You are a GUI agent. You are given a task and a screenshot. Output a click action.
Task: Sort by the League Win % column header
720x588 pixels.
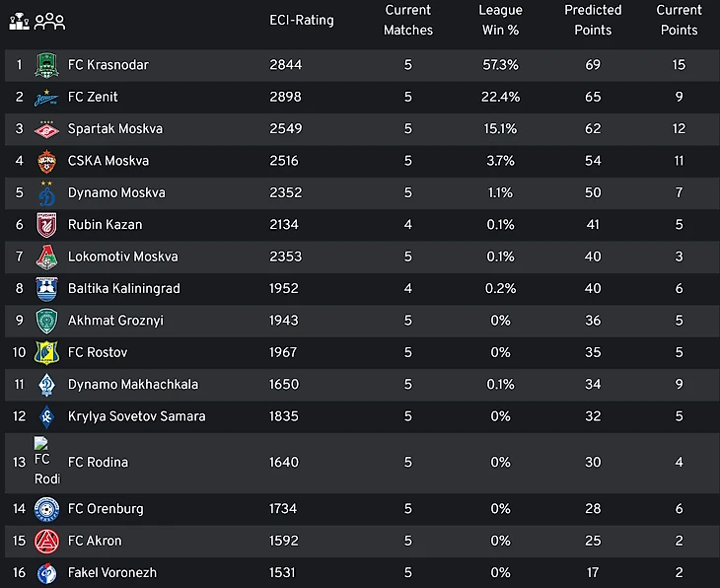pos(500,20)
